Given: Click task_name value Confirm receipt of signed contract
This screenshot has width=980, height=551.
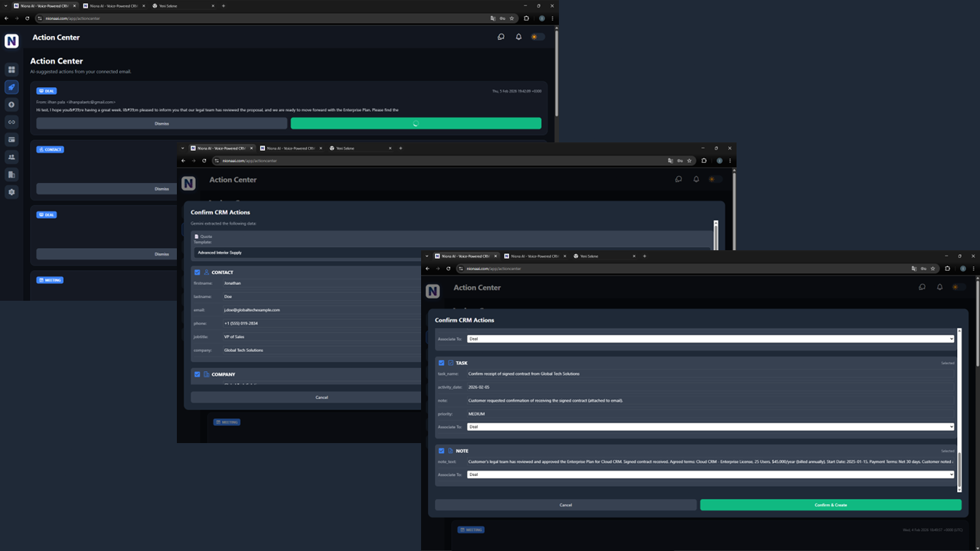Looking at the screenshot, I should click(524, 373).
